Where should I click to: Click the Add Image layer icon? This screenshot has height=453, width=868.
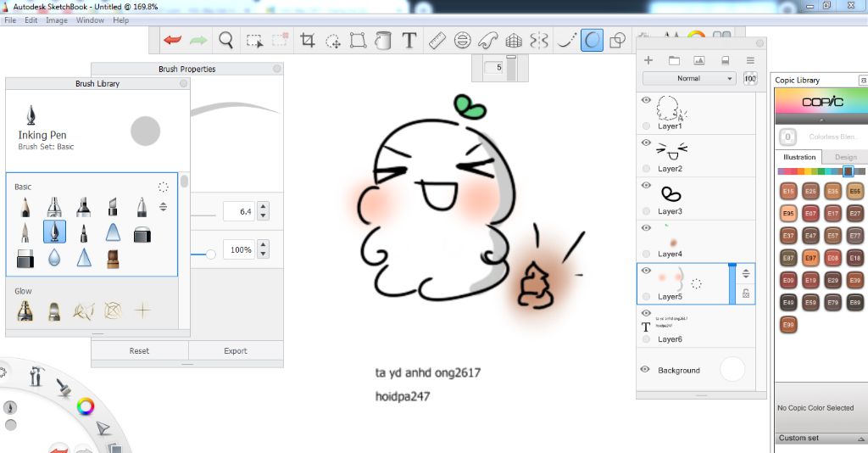tap(699, 60)
